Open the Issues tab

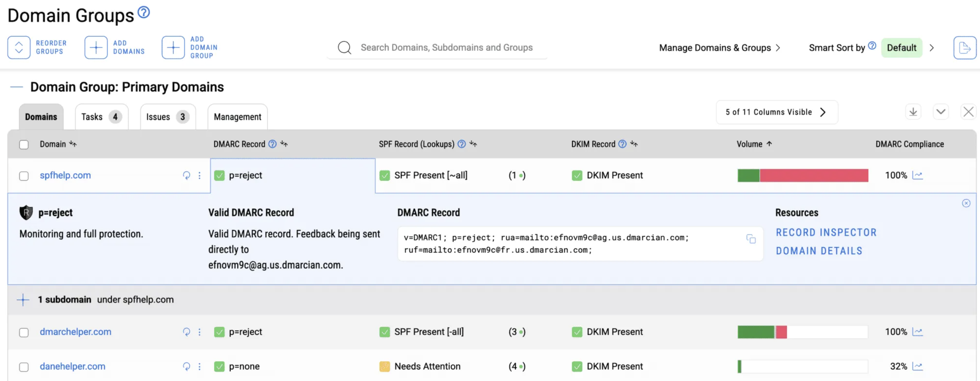168,117
